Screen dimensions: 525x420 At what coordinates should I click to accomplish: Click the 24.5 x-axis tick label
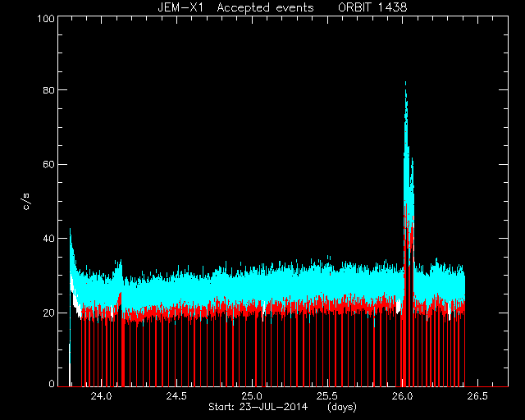[x=177, y=396]
